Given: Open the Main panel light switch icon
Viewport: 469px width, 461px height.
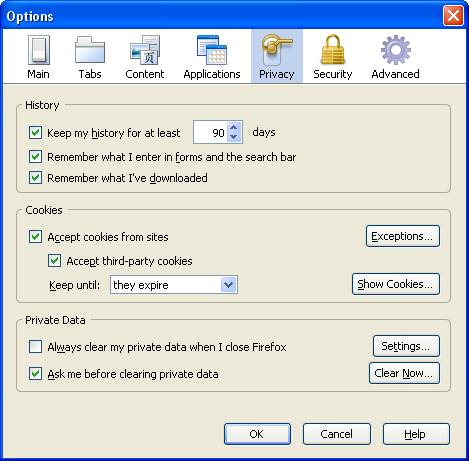Looking at the screenshot, I should point(39,50).
